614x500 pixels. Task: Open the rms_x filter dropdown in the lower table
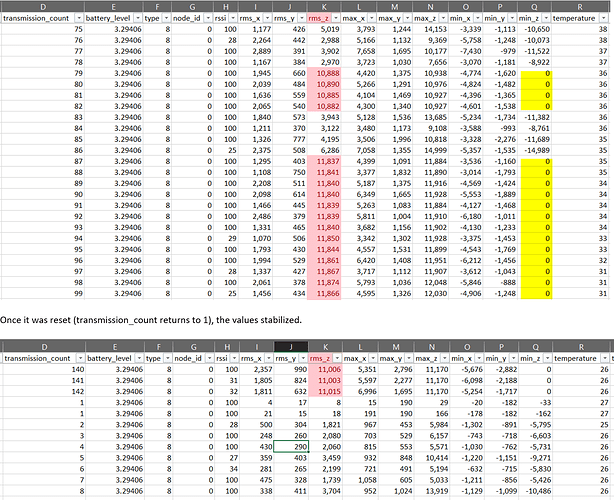268,358
